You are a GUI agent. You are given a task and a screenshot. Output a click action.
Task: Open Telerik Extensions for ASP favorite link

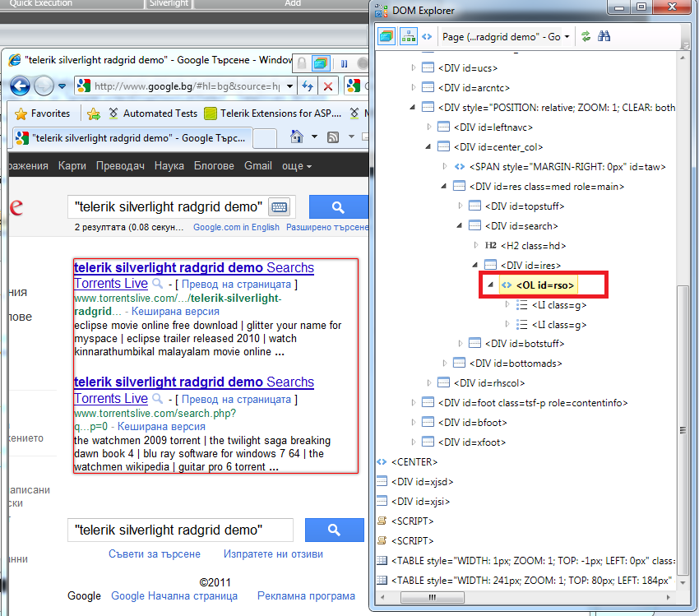[273, 113]
